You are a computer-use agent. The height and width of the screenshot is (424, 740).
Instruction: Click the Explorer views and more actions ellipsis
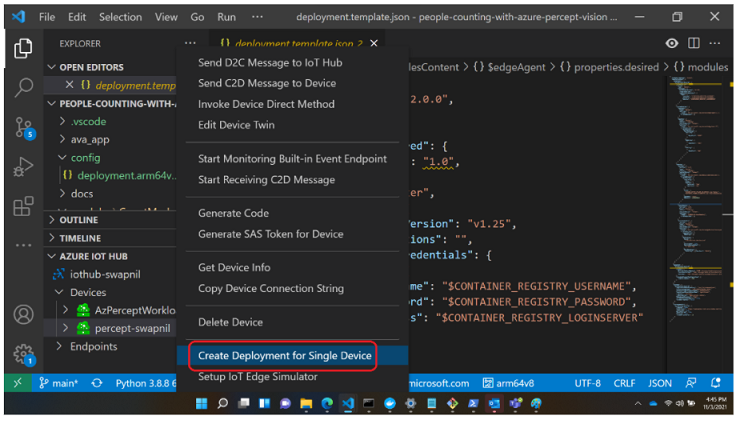[190, 43]
